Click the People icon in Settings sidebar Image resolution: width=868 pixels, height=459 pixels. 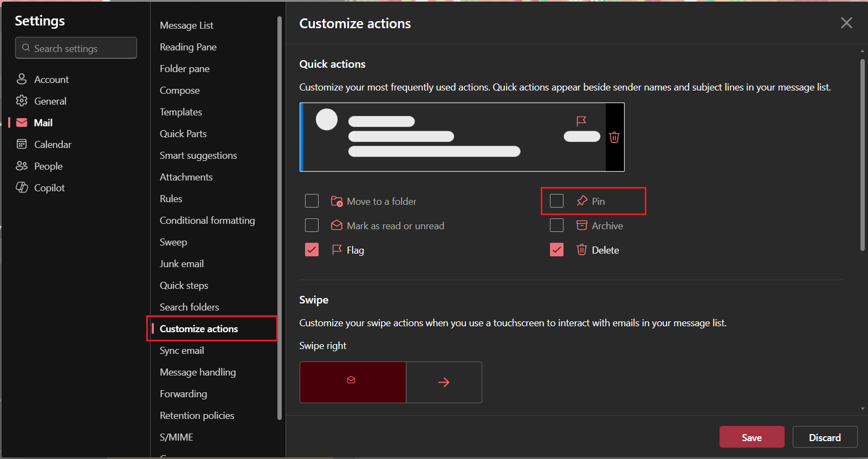click(22, 166)
